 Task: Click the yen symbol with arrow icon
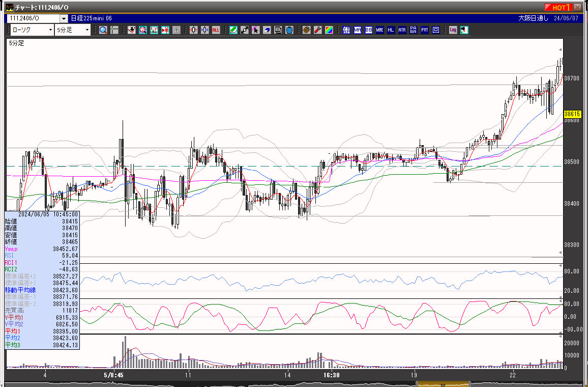click(x=165, y=30)
